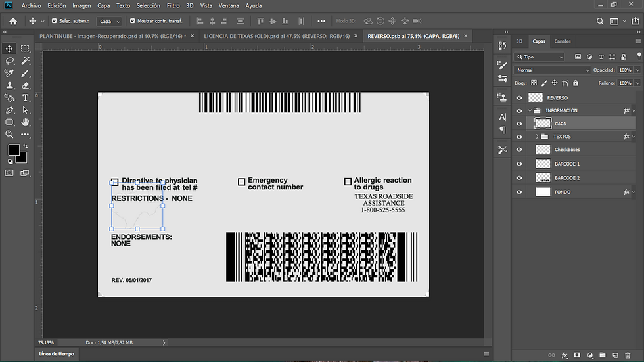
Task: Hide the BARCODE 1 layer
Action: coord(519,164)
